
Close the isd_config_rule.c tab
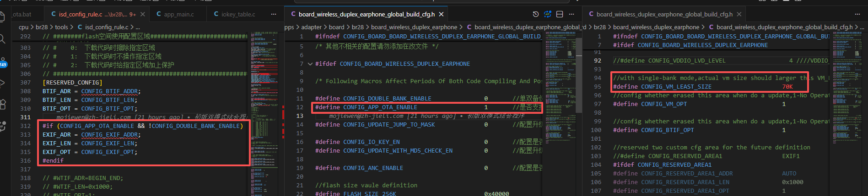143,14
